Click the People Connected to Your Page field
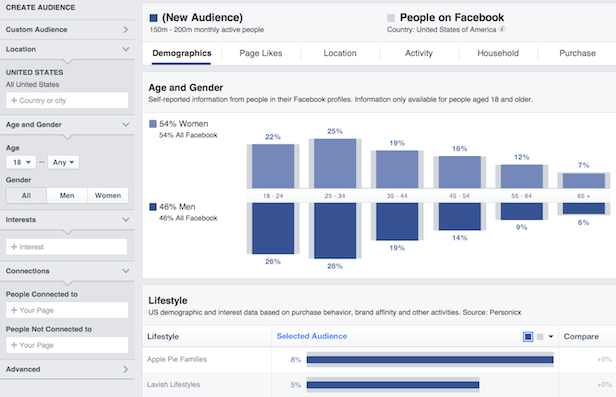The width and height of the screenshot is (616, 397). coord(67,310)
